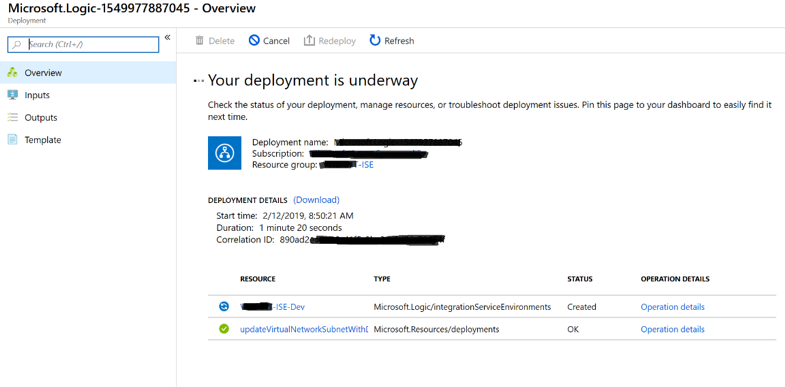Click the Overview icon in sidebar
The width and height of the screenshot is (785, 387).
coord(13,73)
